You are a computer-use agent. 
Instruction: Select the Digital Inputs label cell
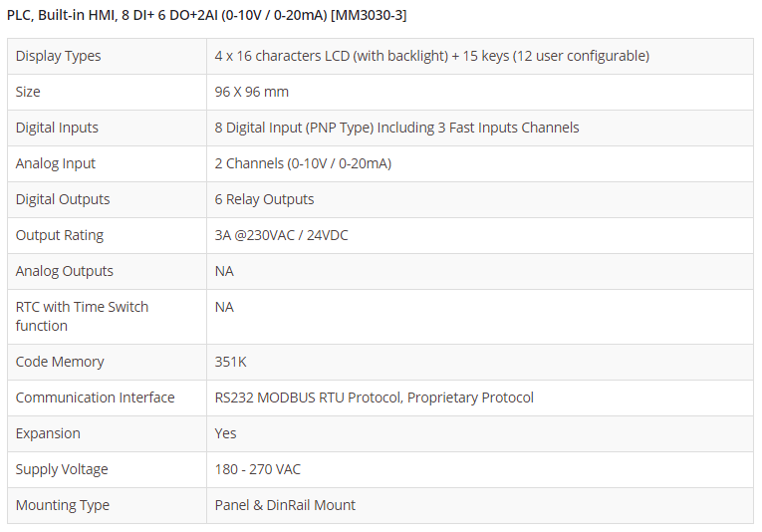57,128
